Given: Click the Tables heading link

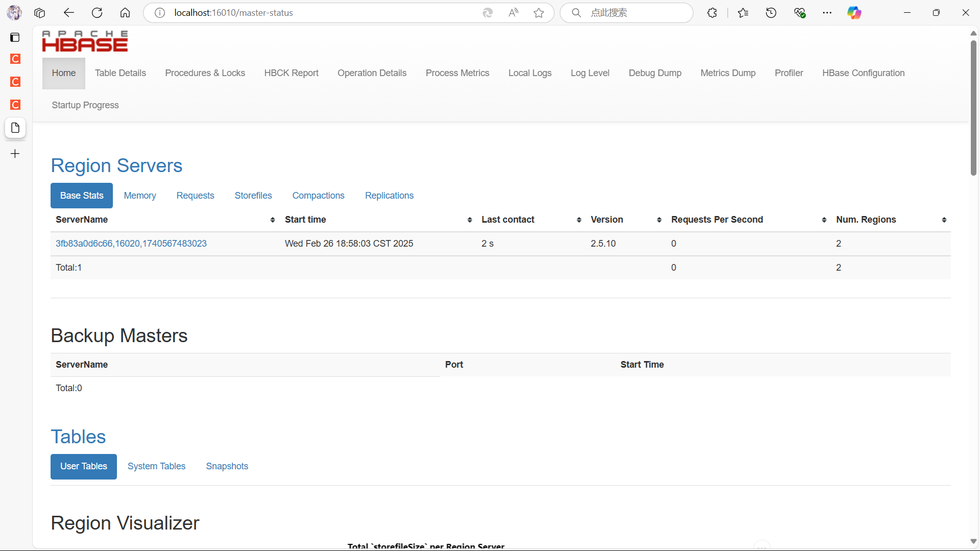Looking at the screenshot, I should click(78, 437).
